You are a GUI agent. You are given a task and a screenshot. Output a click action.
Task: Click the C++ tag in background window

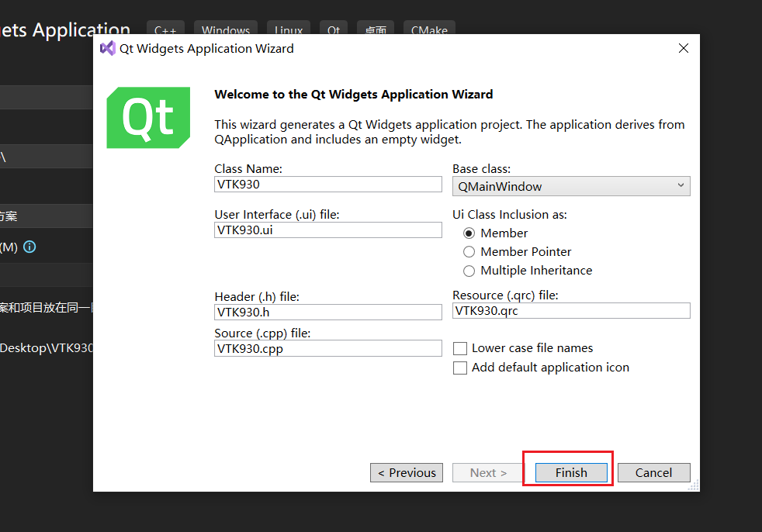click(165, 28)
